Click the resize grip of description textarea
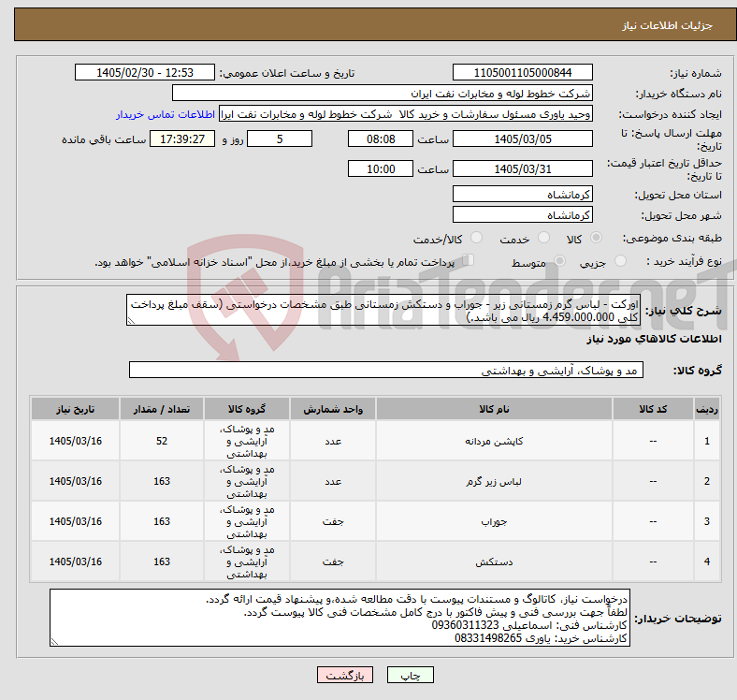Screen dimensions: 737x700 click(131, 321)
